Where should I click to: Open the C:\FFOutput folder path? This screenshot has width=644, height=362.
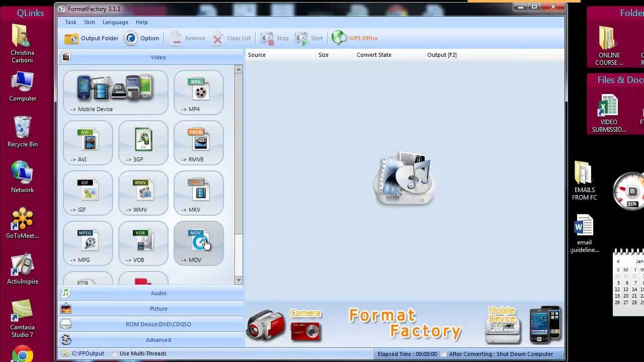tap(83, 353)
